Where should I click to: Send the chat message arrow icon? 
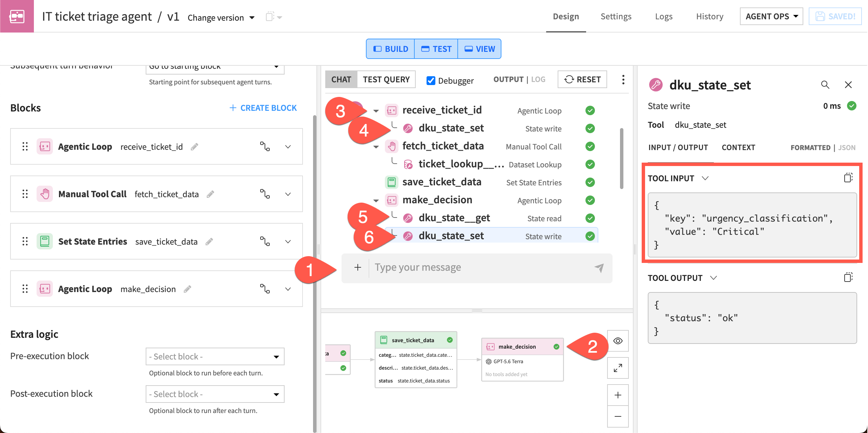click(599, 268)
